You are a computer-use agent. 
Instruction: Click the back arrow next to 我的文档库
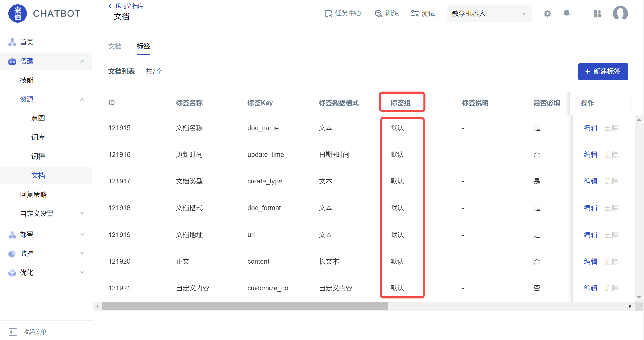click(110, 6)
